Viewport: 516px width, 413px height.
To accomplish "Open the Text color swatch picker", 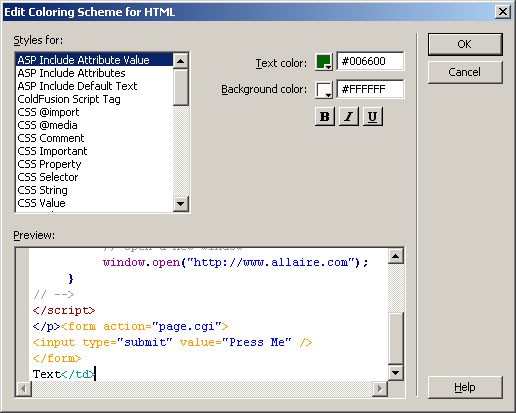I will click(x=324, y=62).
